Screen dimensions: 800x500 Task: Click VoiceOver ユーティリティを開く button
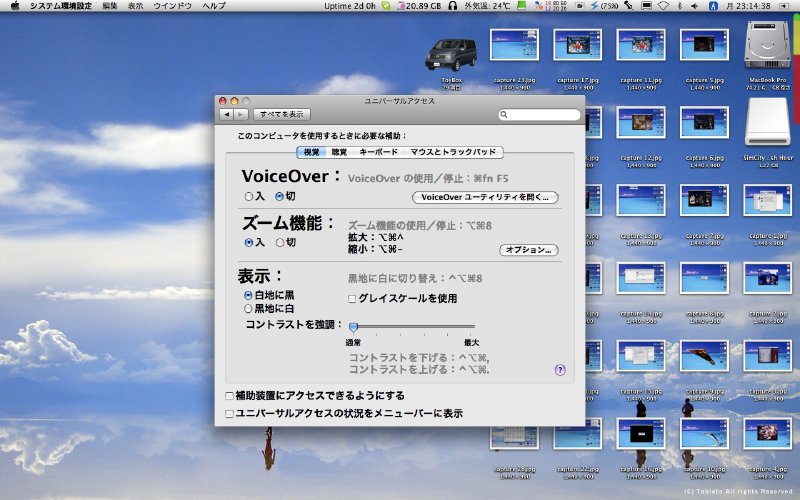(485, 197)
